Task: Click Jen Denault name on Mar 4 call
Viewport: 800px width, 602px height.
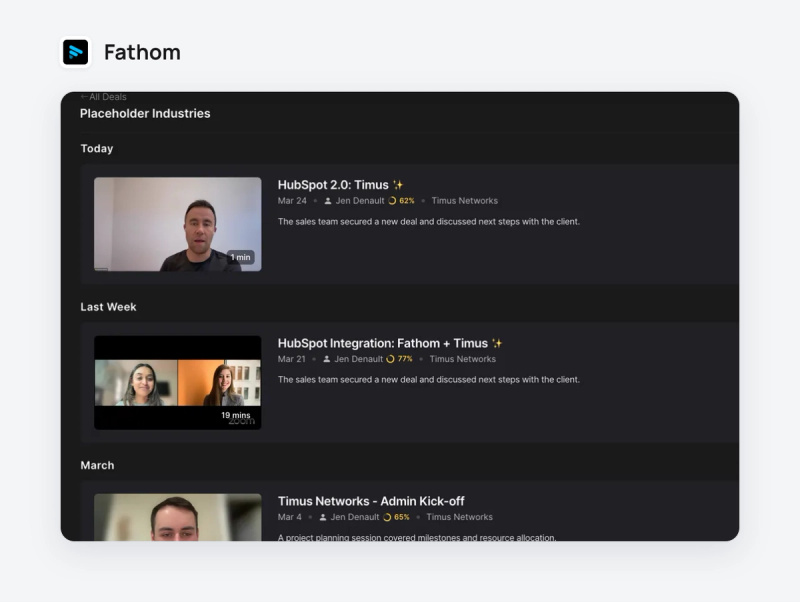Action: (x=355, y=517)
